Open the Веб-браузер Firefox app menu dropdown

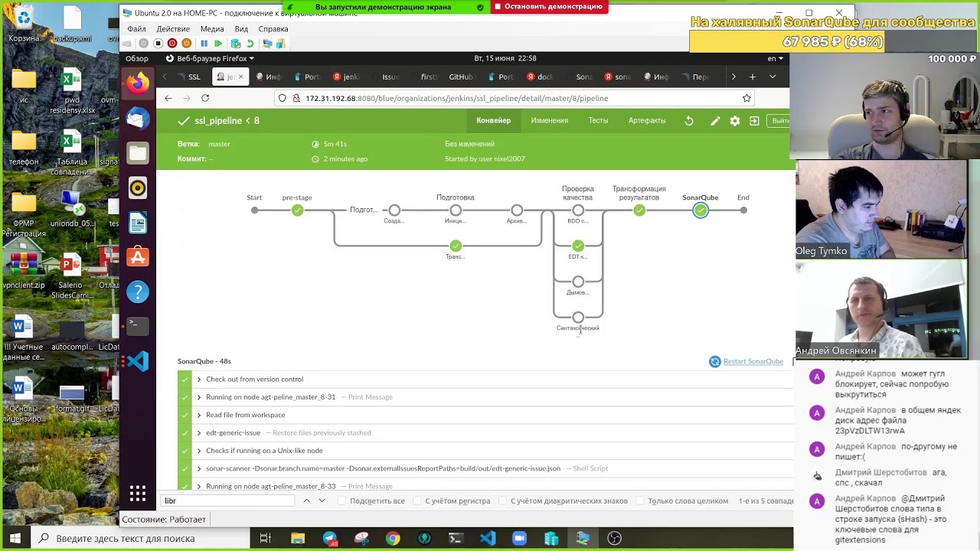[211, 58]
